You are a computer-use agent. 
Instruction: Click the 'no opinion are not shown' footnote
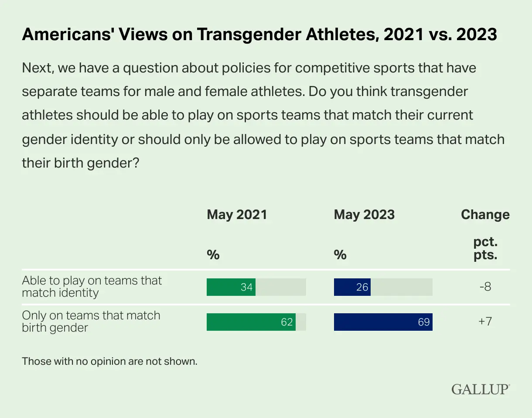point(109,361)
